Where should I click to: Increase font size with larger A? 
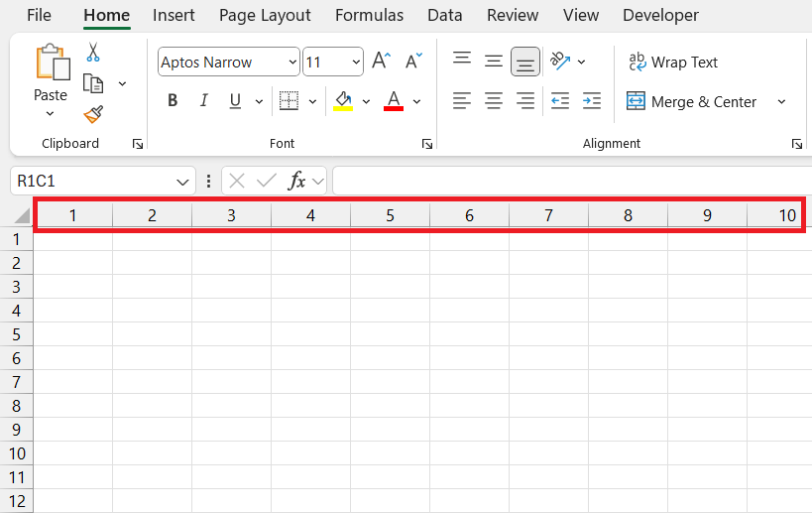coord(382,62)
